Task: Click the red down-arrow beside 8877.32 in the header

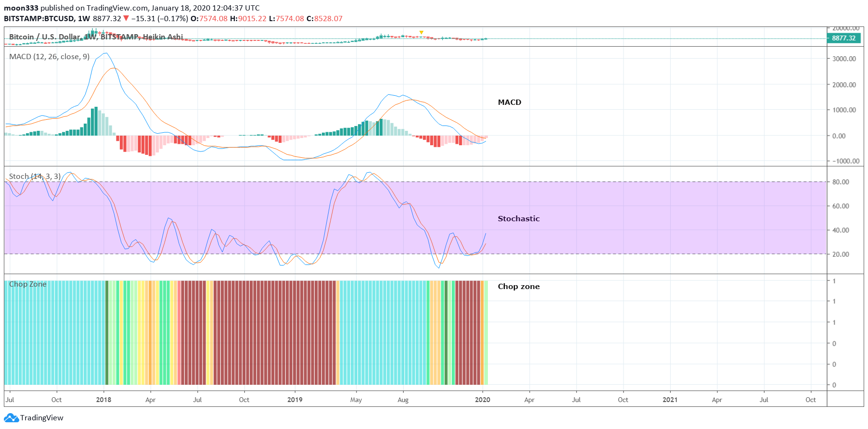Action: pos(126,18)
